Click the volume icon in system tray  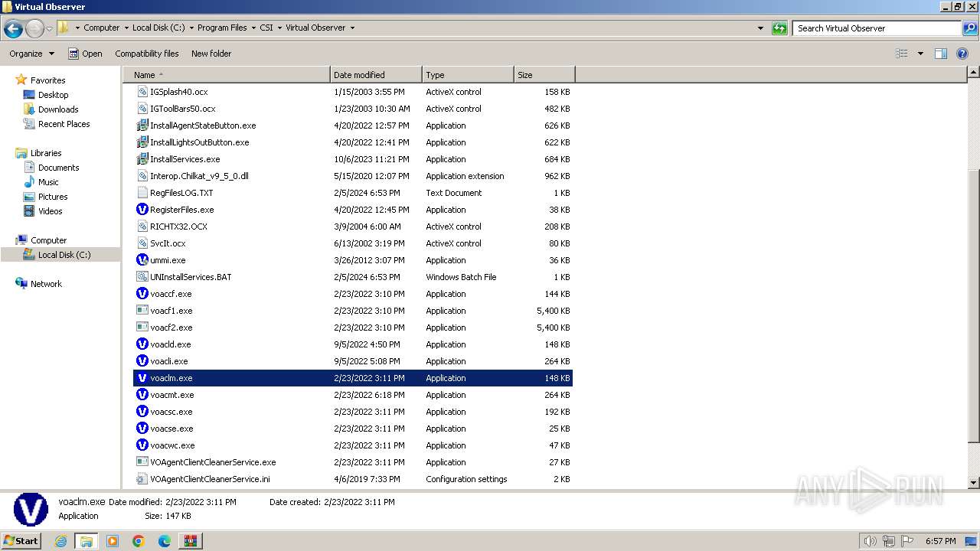coord(870,541)
